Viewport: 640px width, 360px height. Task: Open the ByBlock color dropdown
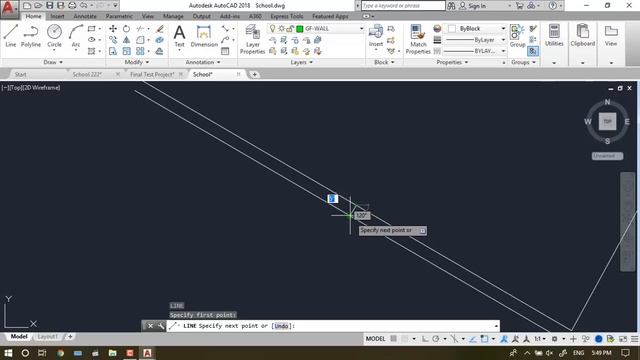503,29
